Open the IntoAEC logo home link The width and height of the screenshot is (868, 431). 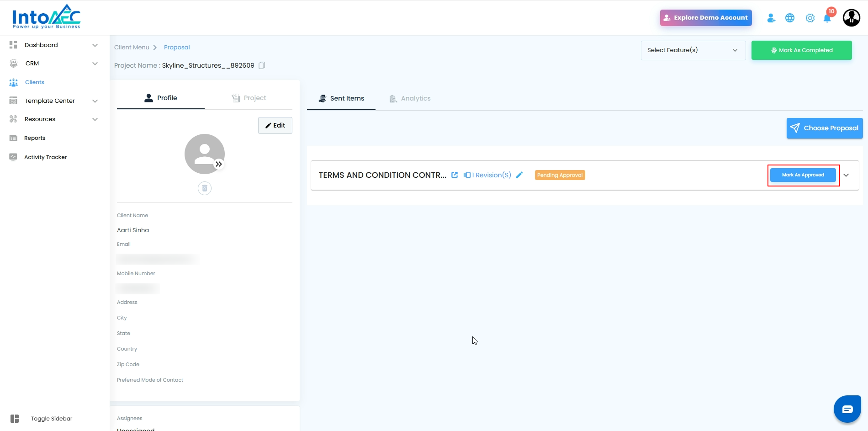click(46, 17)
